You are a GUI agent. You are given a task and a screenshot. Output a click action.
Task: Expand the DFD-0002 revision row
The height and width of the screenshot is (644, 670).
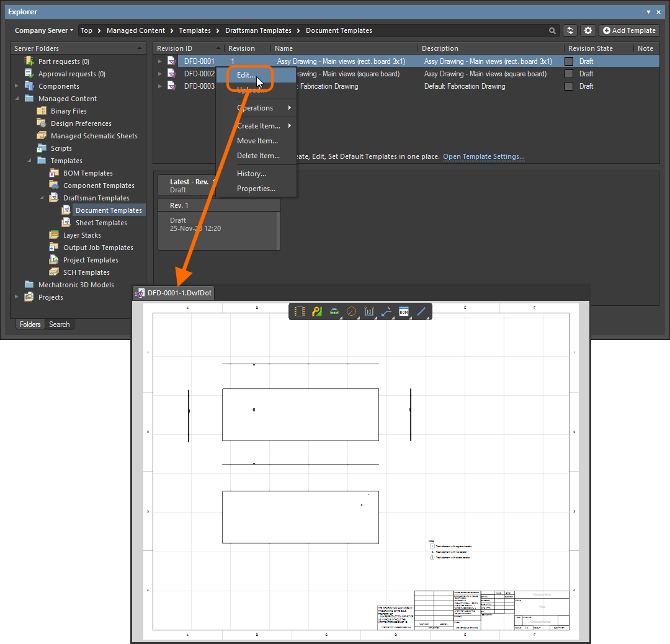pyautogui.click(x=159, y=74)
